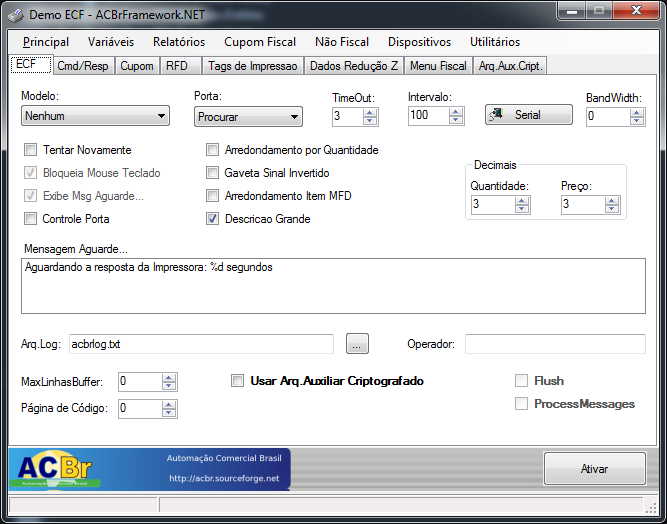Decrease the Decimais Quantidade value
The height and width of the screenshot is (524, 667).
tap(522, 209)
